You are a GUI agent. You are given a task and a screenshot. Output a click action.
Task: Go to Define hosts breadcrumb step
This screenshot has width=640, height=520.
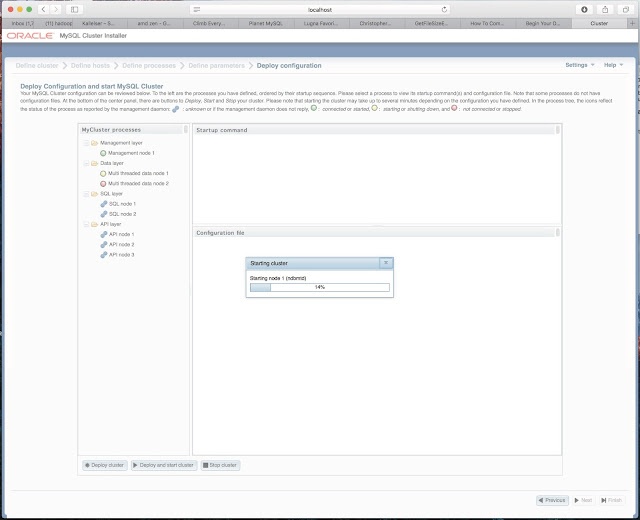pos(90,66)
